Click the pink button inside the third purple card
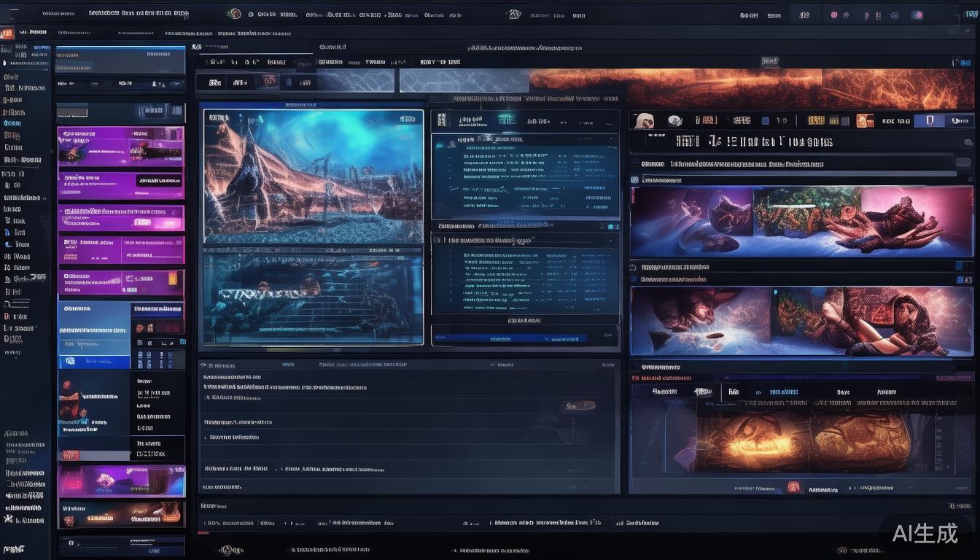980x560 pixels. pyautogui.click(x=143, y=222)
